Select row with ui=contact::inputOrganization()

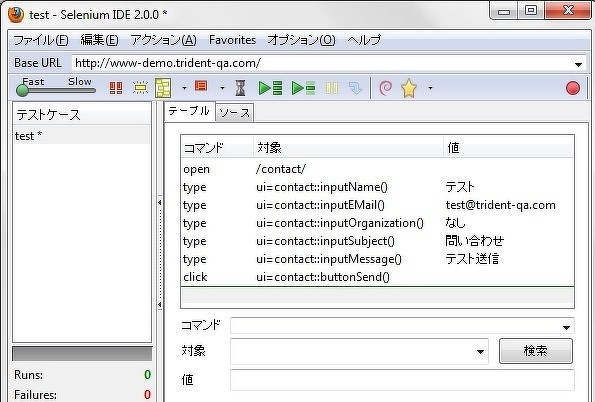coord(377,223)
